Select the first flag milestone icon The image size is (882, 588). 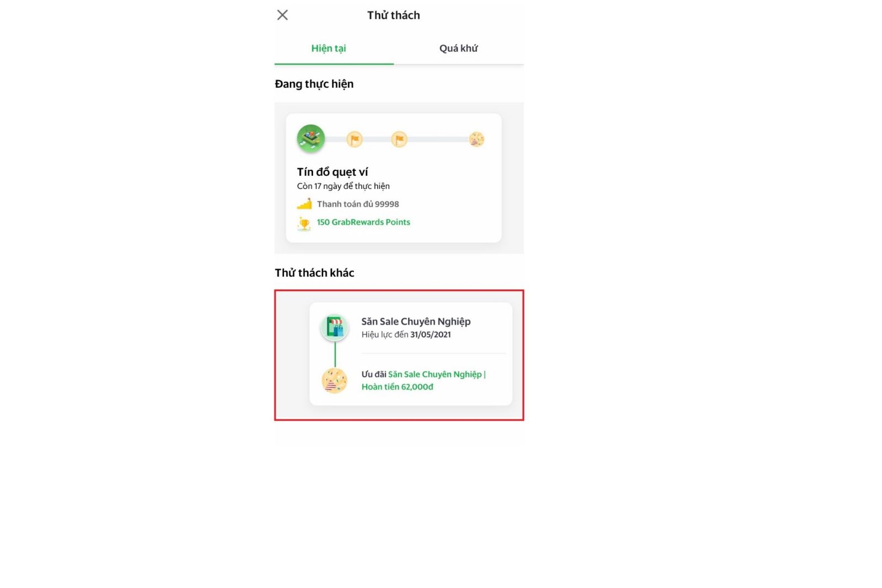tap(354, 139)
